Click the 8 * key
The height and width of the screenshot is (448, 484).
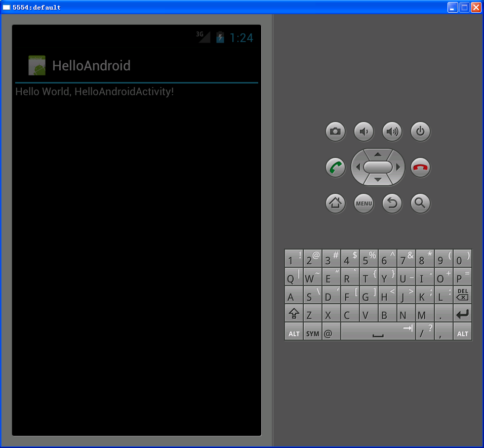[x=425, y=258]
